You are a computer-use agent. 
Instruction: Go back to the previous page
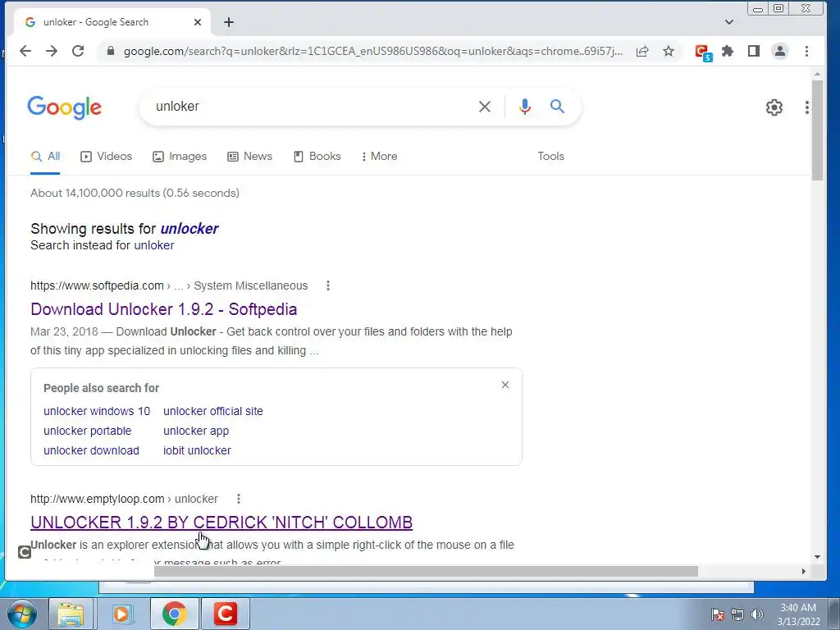tap(25, 51)
